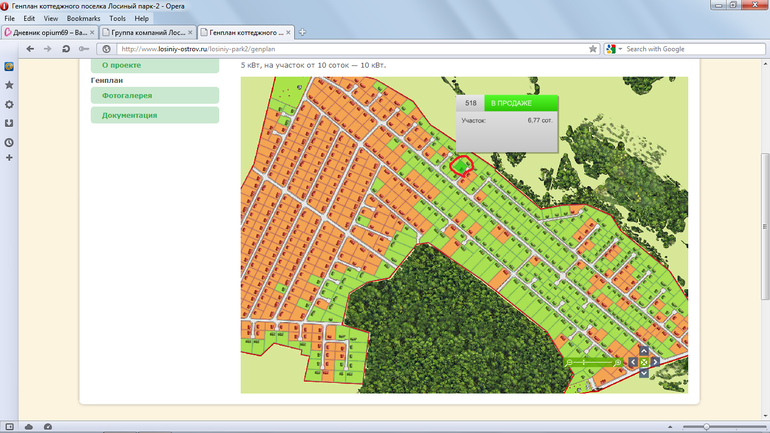The width and height of the screenshot is (770, 433).
Task: Click plot number 518 in the popup
Action: (470, 103)
